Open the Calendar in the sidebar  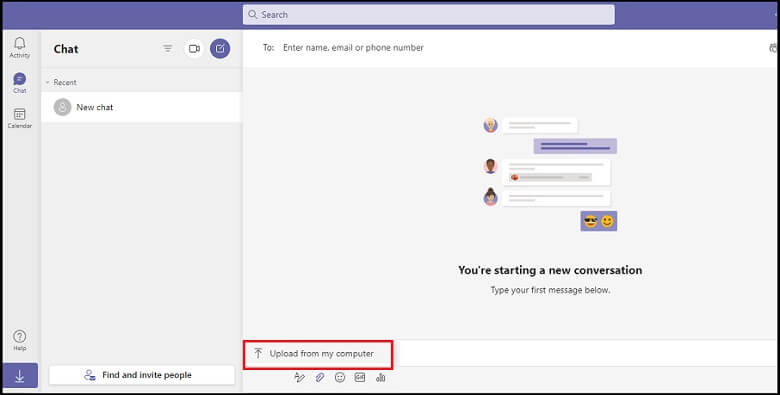pos(20,118)
